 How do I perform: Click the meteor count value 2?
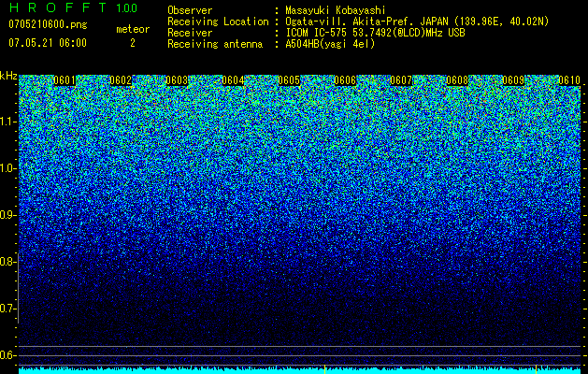click(133, 43)
